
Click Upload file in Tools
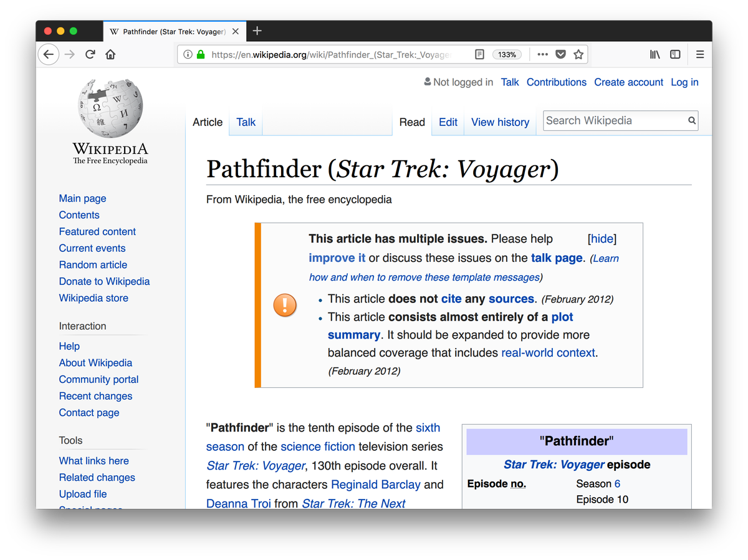point(83,494)
